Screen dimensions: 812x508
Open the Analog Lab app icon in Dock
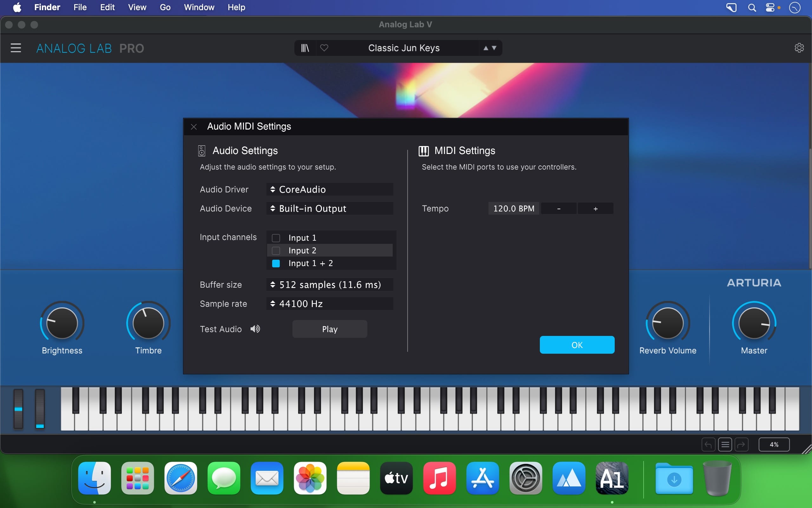tap(612, 478)
